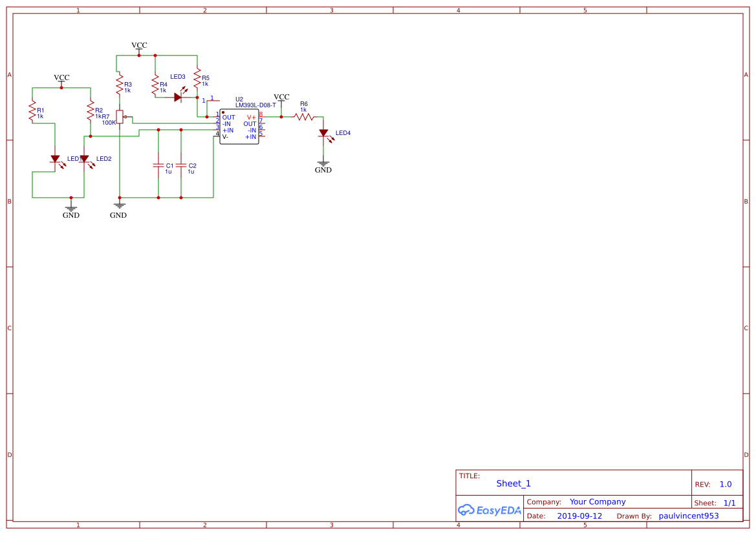Select the LM393L comparator U2

[239, 127]
